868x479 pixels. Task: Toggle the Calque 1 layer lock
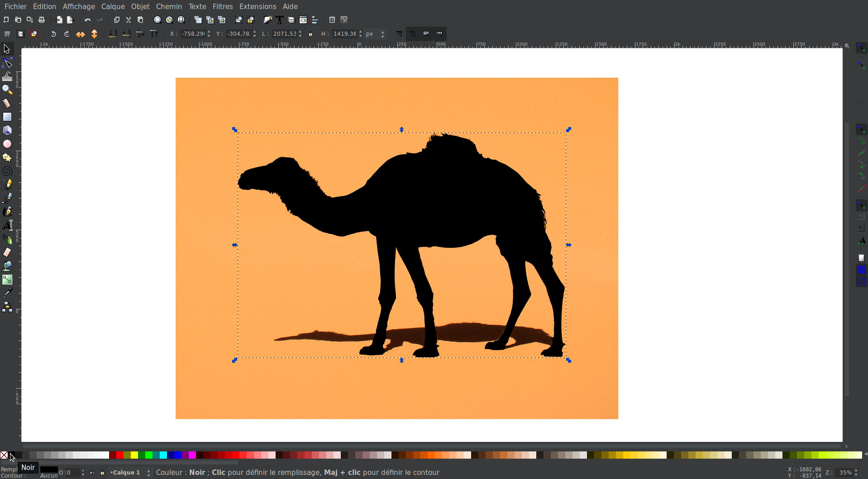coord(102,473)
